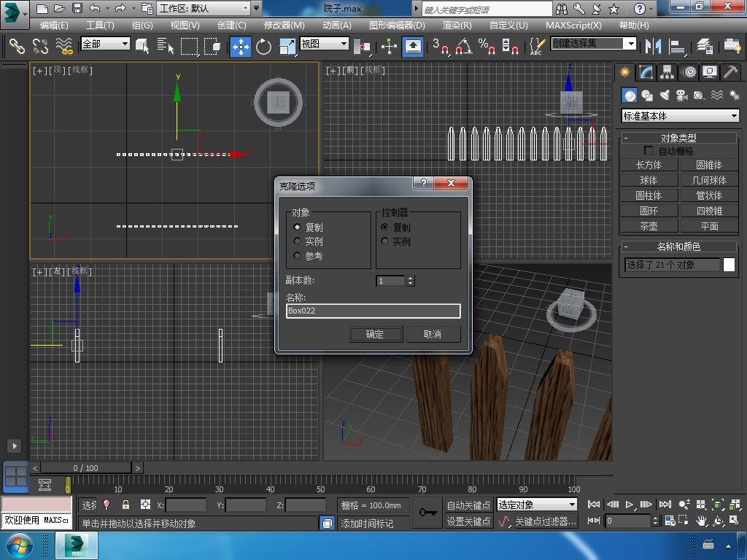The height and width of the screenshot is (560, 747).
Task: Cancel the clone dialog with 取消
Action: coord(433,334)
